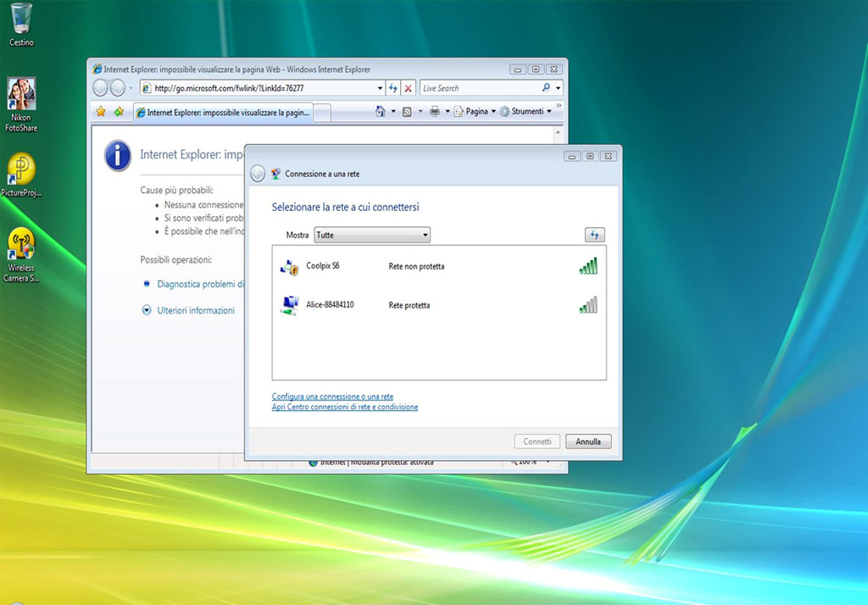Click the back arrow in the network dialog
Image resolution: width=868 pixels, height=605 pixels.
point(258,174)
